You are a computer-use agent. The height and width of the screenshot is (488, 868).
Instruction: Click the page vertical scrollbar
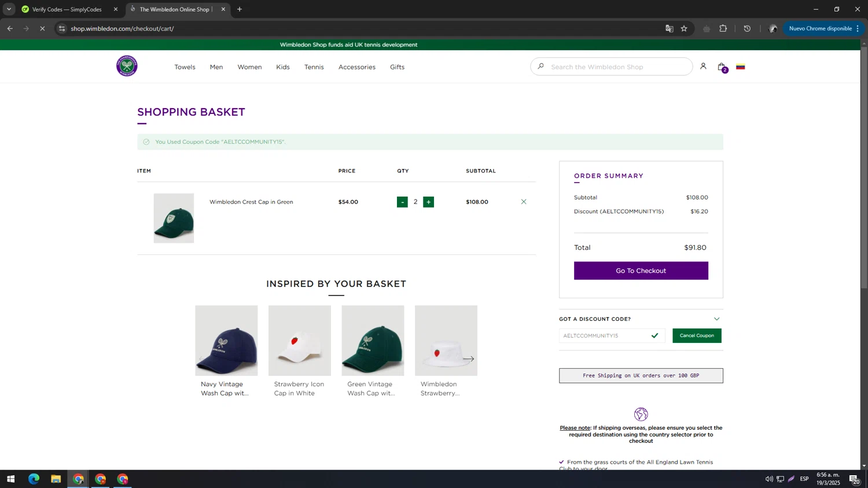click(x=864, y=168)
